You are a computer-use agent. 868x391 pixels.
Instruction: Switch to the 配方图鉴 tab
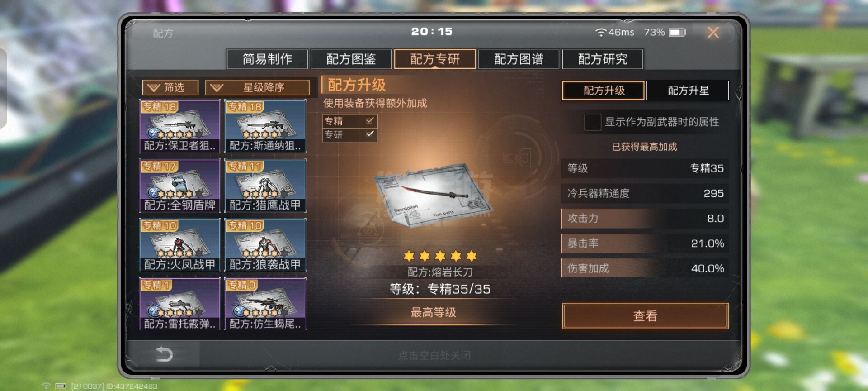(x=351, y=59)
